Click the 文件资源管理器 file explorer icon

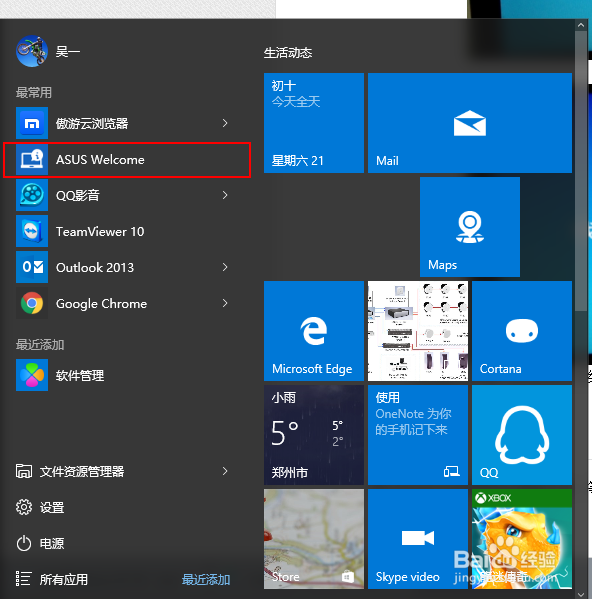click(x=24, y=471)
